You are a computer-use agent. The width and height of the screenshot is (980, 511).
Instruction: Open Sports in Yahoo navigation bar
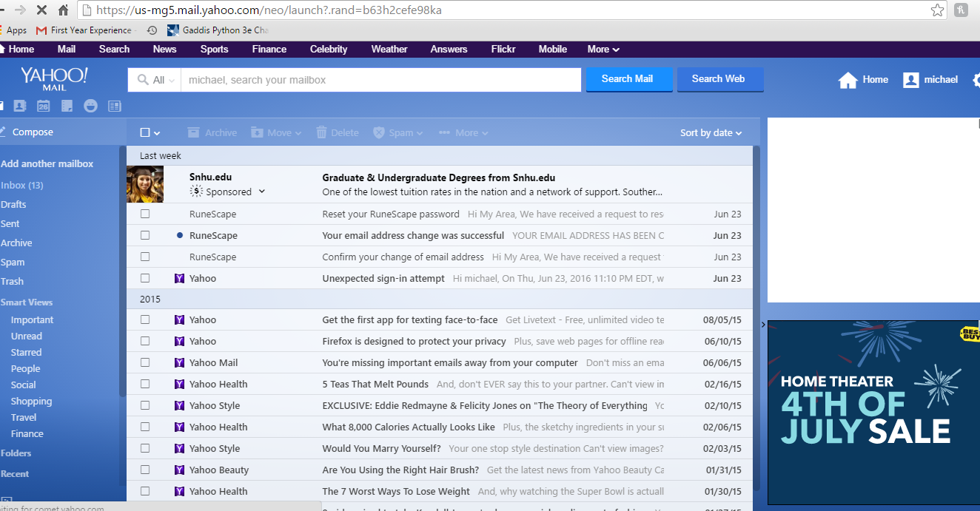tap(214, 49)
